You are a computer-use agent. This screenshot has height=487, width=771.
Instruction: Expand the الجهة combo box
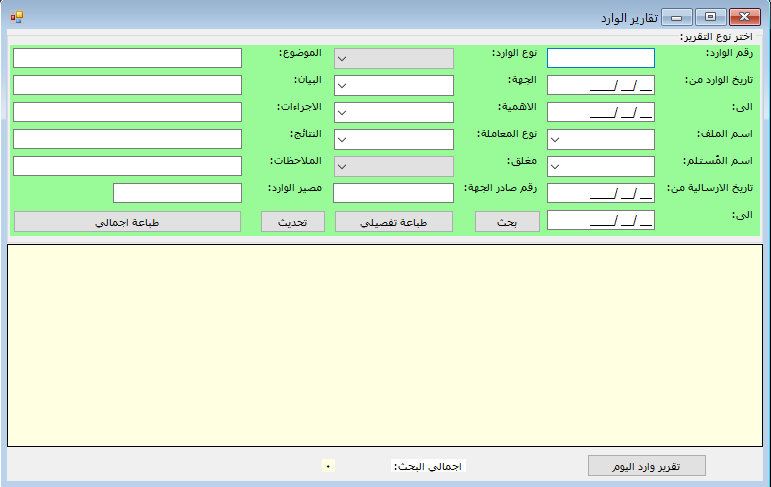click(x=394, y=86)
